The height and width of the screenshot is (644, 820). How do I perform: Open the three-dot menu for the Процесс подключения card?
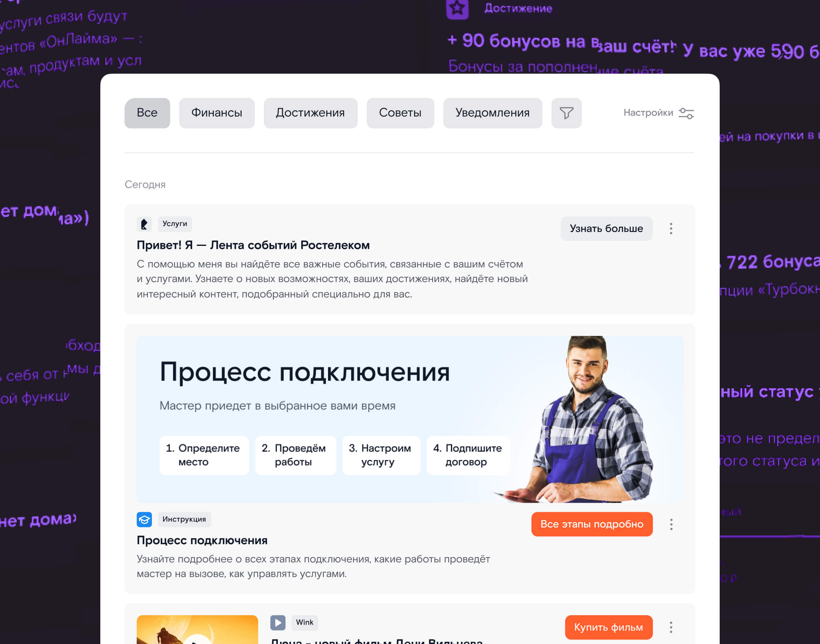671,524
